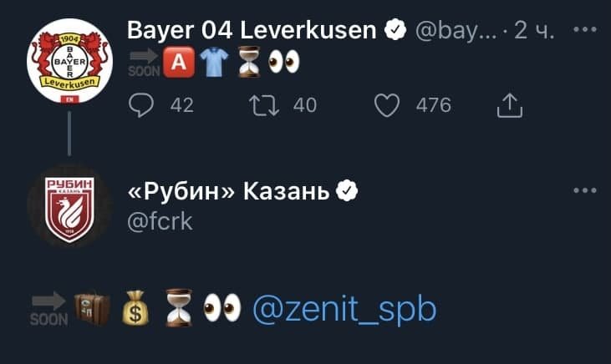
Task: Like the Bayer 04 Leverkusen tweet
Action: (x=386, y=105)
